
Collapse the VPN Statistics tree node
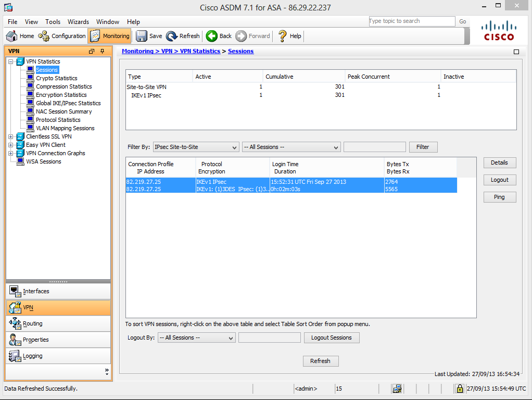11,62
